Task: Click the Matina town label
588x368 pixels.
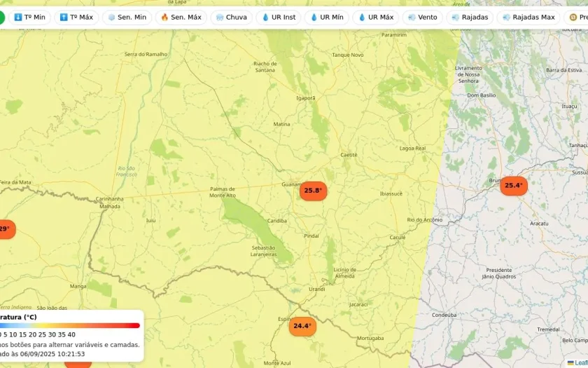Action: click(x=281, y=124)
